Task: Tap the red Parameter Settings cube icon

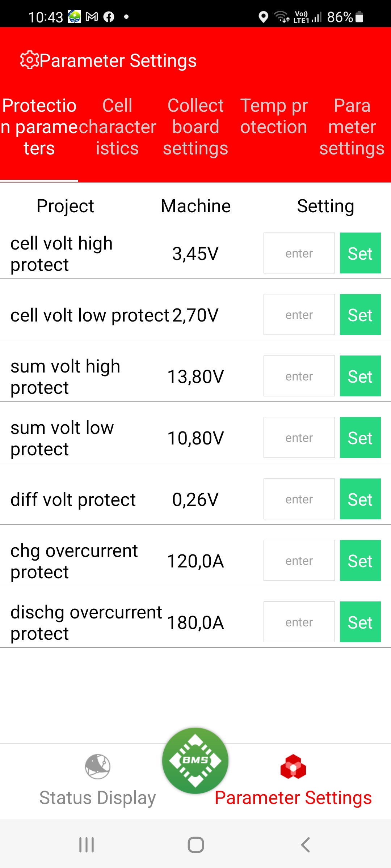Action: coord(293,766)
